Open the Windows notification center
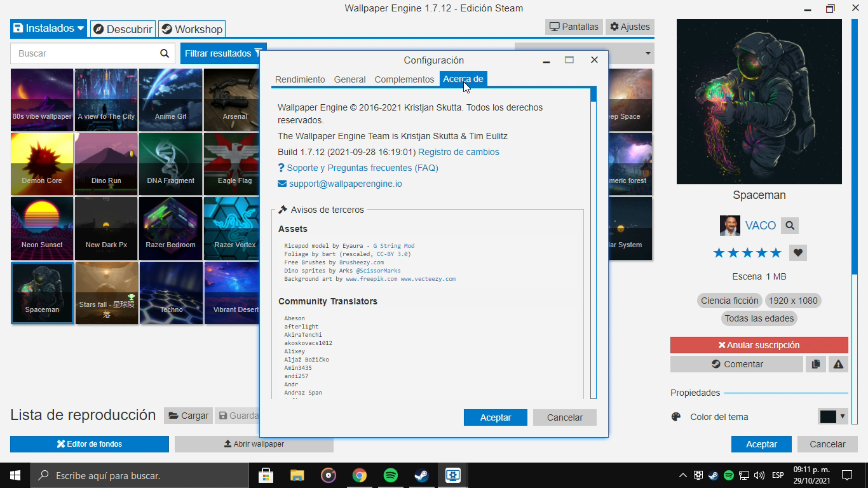 coord(846,475)
